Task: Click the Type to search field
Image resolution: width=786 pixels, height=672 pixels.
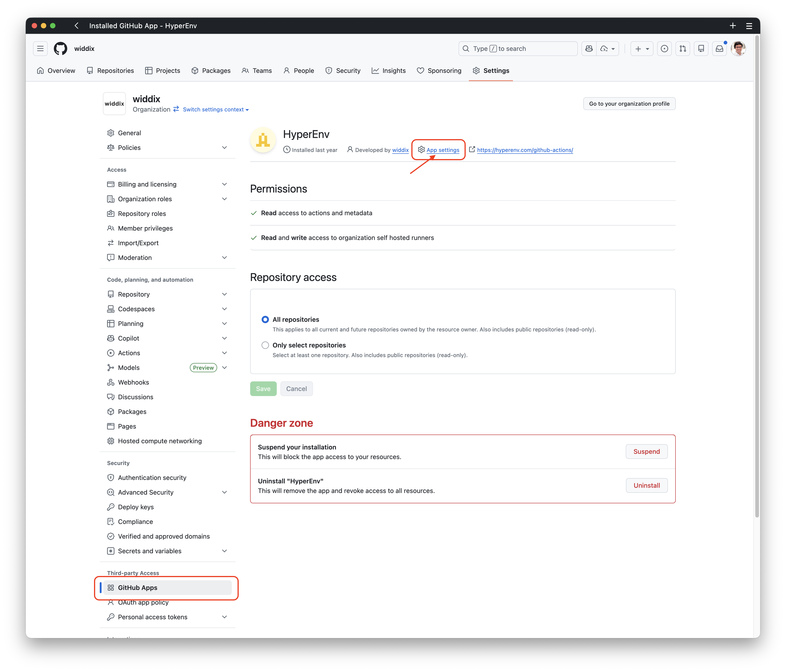Action: tap(518, 49)
